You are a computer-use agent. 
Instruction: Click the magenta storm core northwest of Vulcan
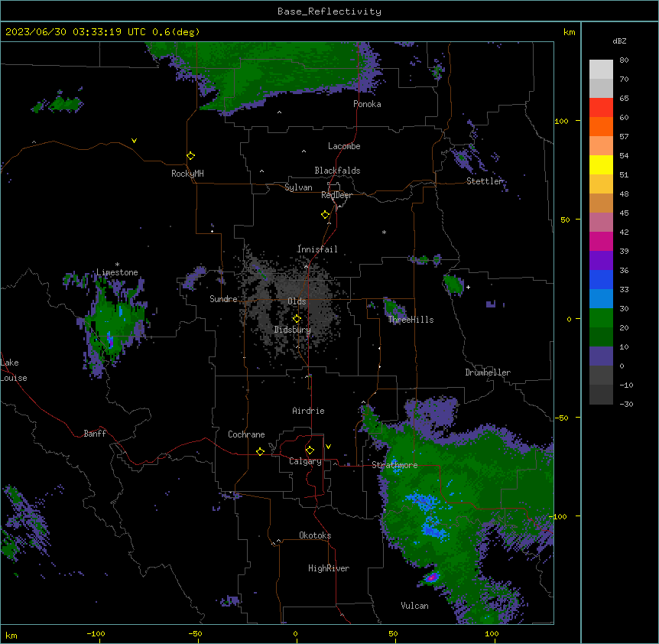click(x=432, y=577)
